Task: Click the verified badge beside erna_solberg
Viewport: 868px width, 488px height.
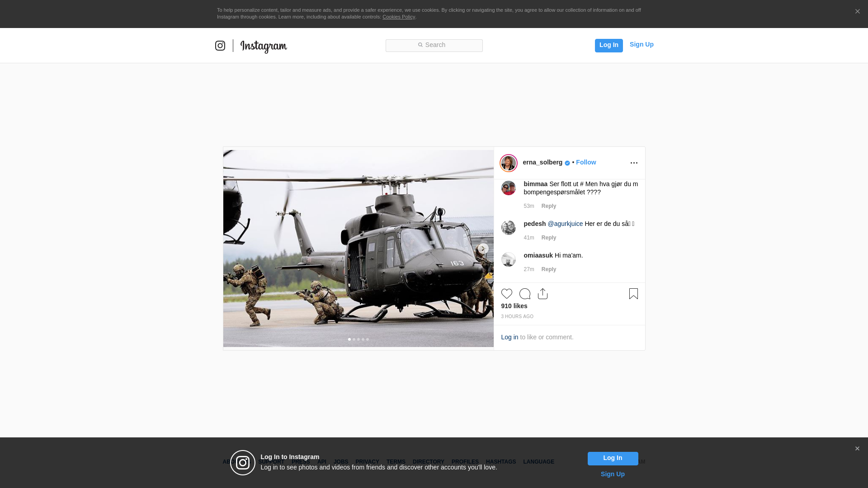Action: tap(567, 163)
